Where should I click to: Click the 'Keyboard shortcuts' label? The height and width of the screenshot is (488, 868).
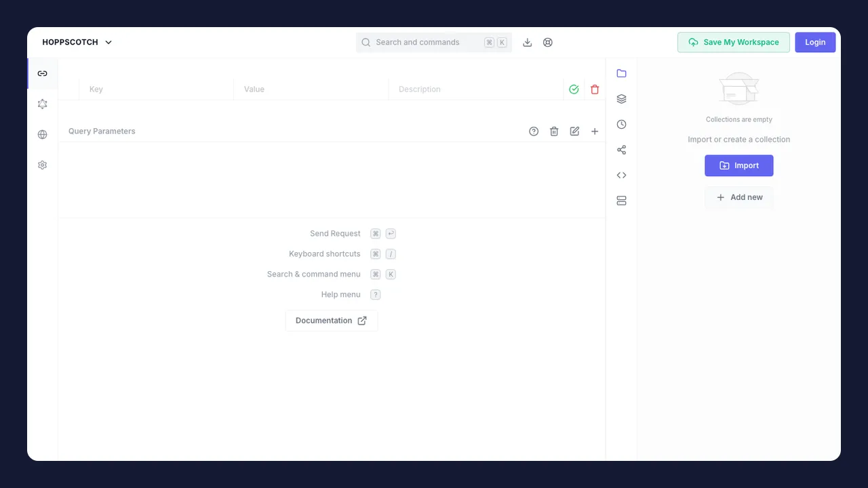click(325, 253)
